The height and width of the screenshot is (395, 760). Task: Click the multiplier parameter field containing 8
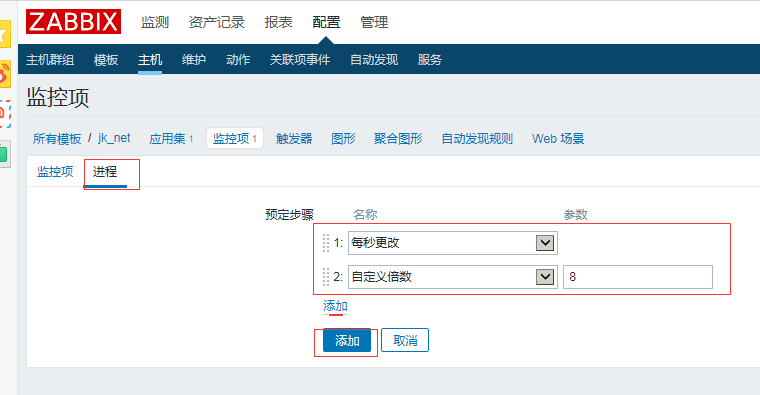(x=638, y=277)
